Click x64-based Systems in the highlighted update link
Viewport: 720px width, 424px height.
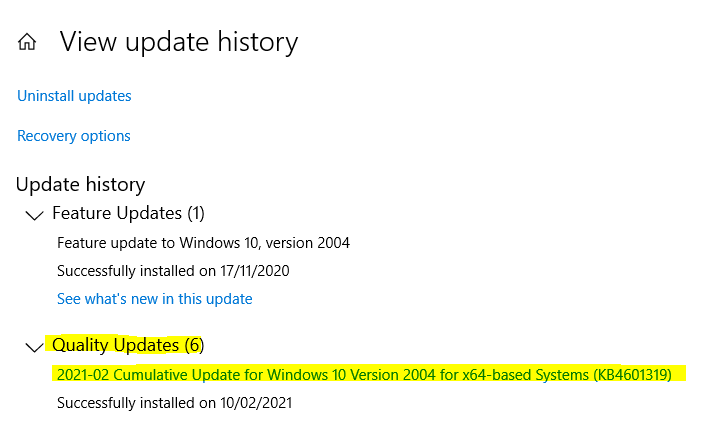tap(525, 375)
